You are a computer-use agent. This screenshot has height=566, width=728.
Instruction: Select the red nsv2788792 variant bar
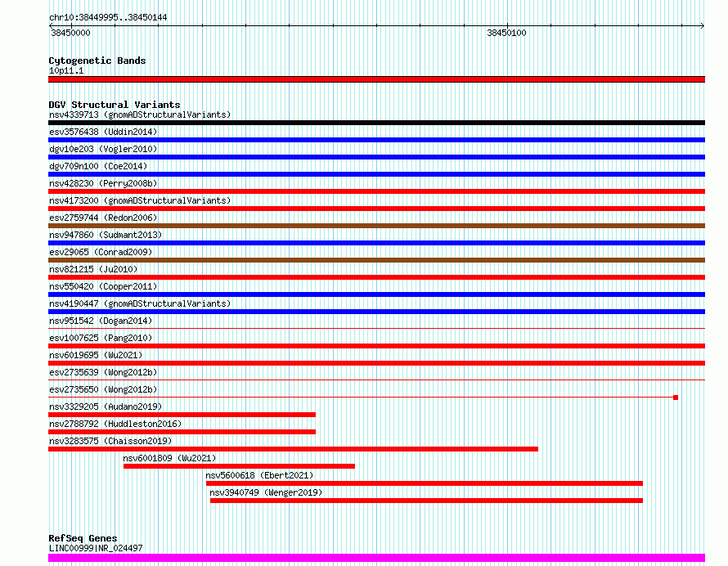(182, 432)
